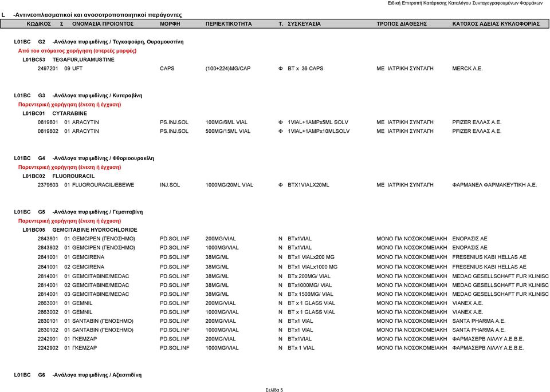
Task: Click content 100MG/6ML VIAL
Action: (x=226, y=122)
